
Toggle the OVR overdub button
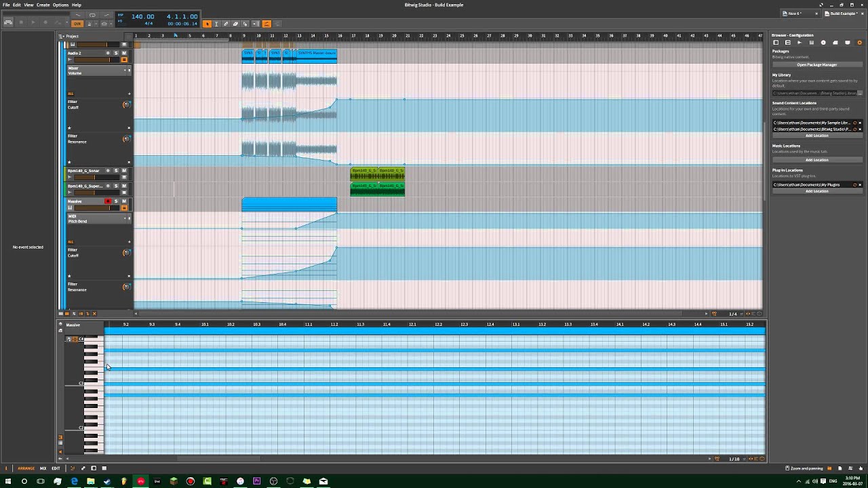coord(77,24)
